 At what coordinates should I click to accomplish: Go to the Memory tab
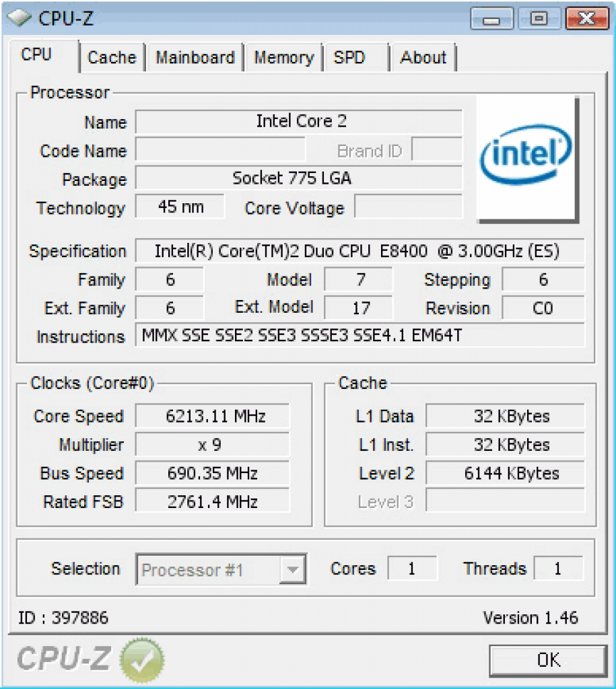284,58
